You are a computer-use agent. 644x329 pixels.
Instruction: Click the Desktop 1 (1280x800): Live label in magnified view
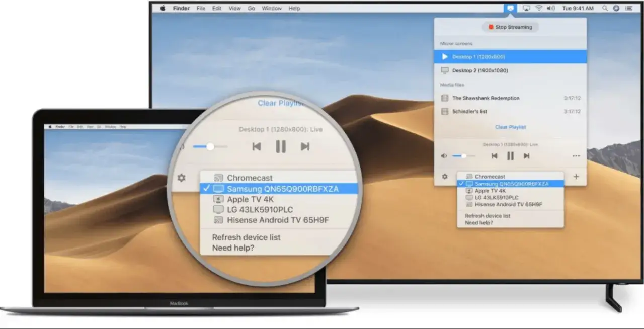point(281,129)
